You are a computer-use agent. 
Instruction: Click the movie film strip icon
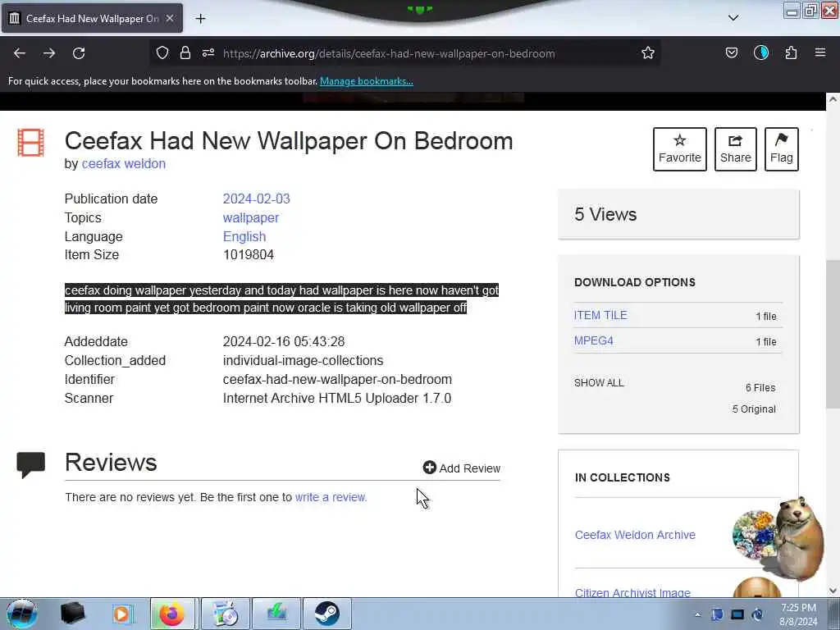click(x=30, y=143)
